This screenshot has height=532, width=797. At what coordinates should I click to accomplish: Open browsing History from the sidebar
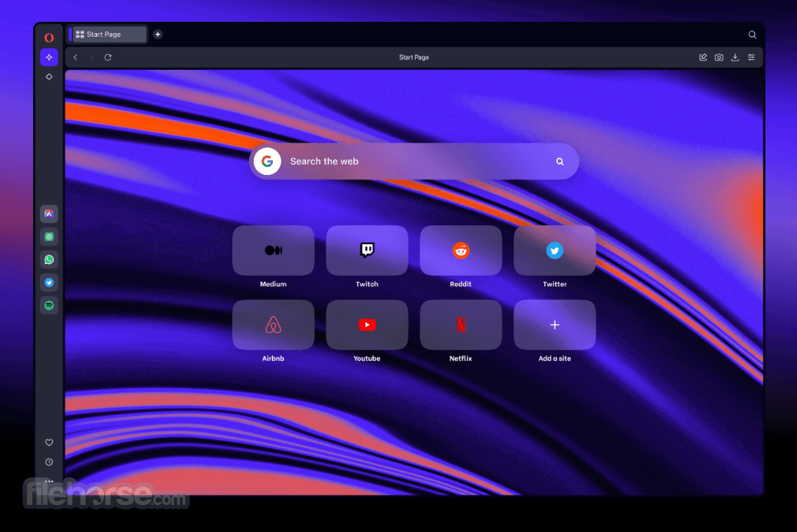coord(49,462)
